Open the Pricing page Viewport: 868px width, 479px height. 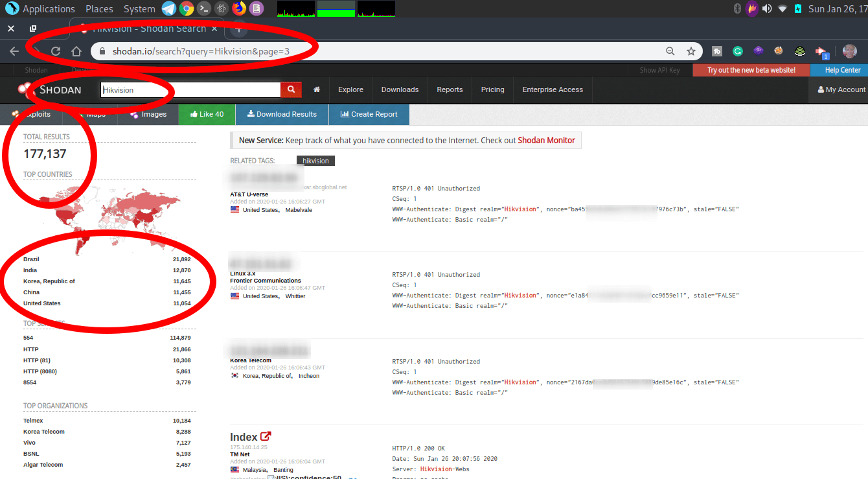tap(492, 89)
